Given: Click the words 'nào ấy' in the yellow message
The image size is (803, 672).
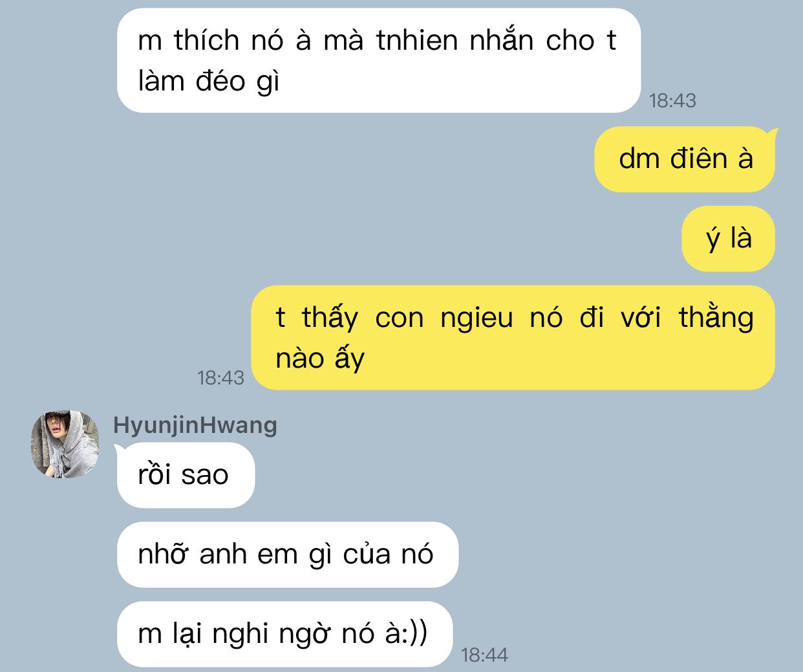Looking at the screenshot, I should [320, 359].
